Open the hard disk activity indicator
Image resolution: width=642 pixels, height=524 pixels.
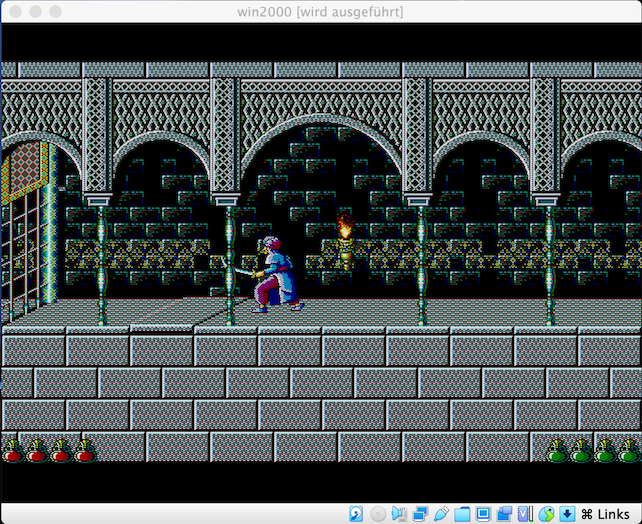[x=356, y=514]
